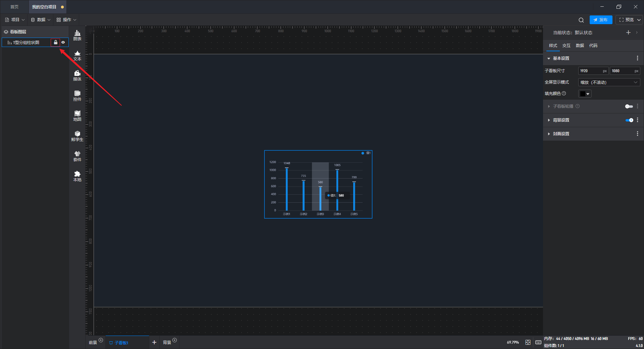Open the 数据 dropdown menu

41,20
